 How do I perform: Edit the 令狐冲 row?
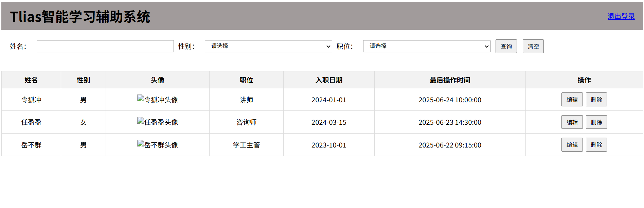[572, 100]
